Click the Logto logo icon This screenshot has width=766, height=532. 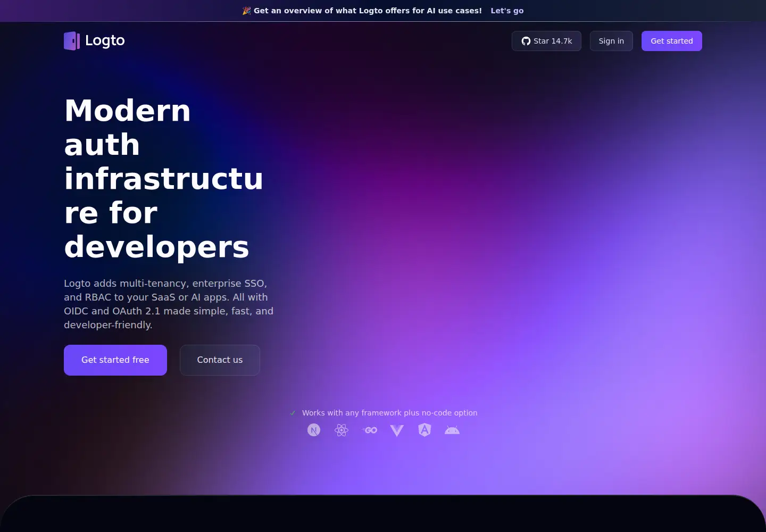click(72, 41)
